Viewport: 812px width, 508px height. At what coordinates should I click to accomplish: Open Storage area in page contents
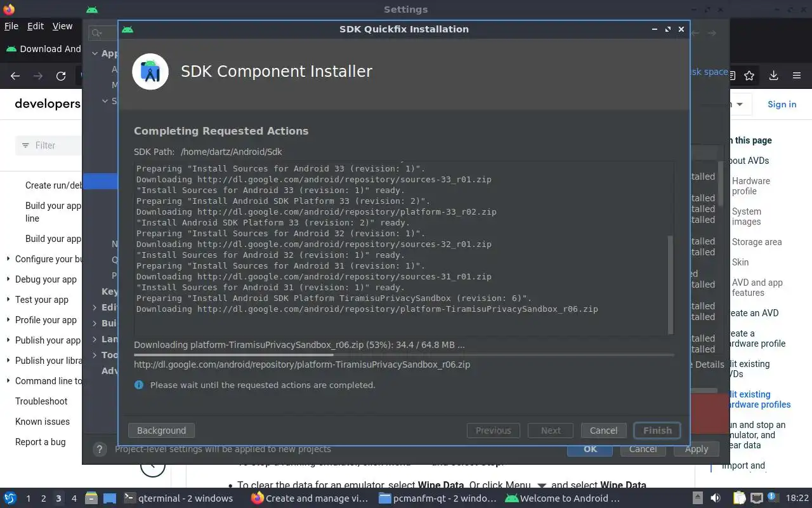(757, 242)
